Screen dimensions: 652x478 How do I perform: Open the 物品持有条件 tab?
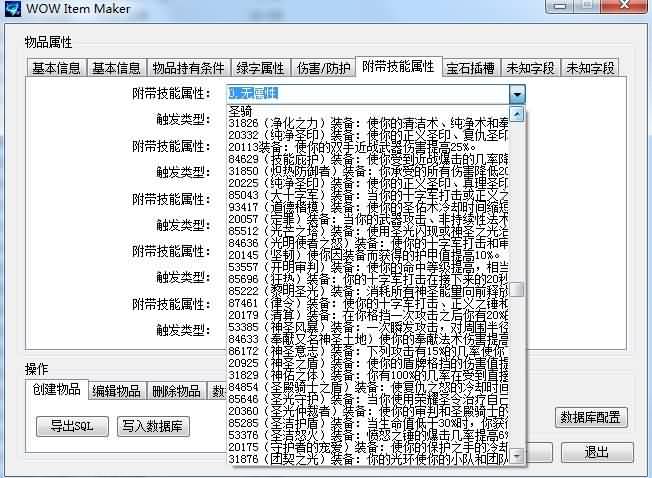point(188,68)
